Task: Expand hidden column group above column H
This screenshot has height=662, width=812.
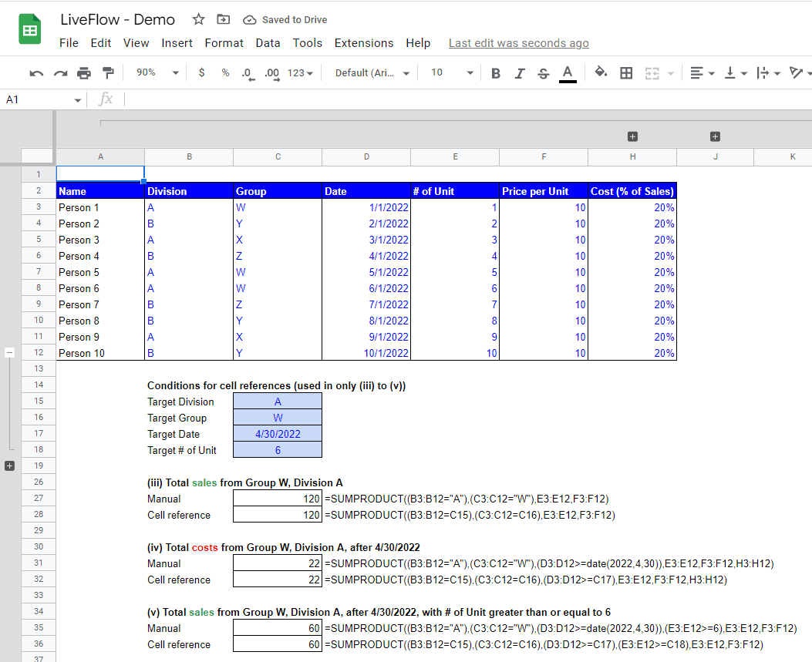Action: click(x=632, y=136)
